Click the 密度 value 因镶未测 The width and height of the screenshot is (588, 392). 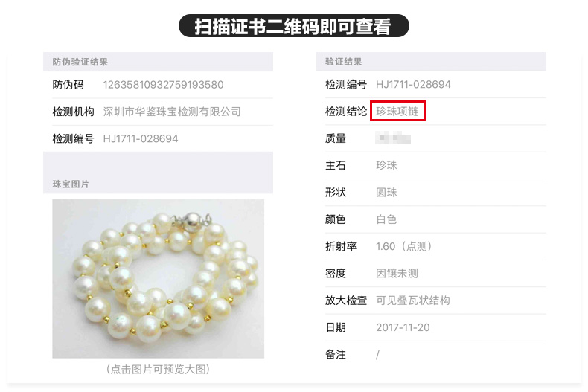click(397, 273)
